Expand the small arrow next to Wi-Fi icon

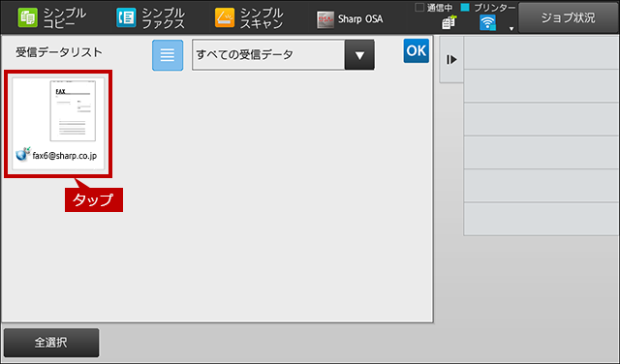coord(511,28)
